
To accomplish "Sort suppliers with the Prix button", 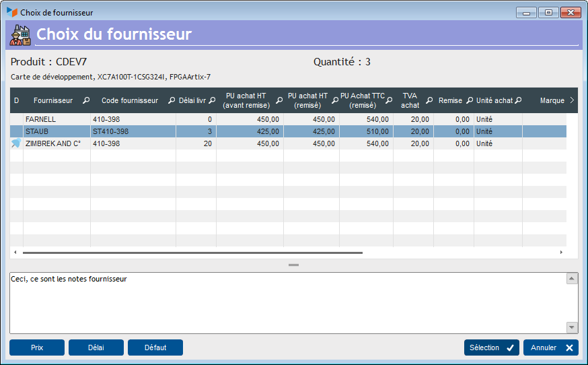I will click(x=37, y=347).
